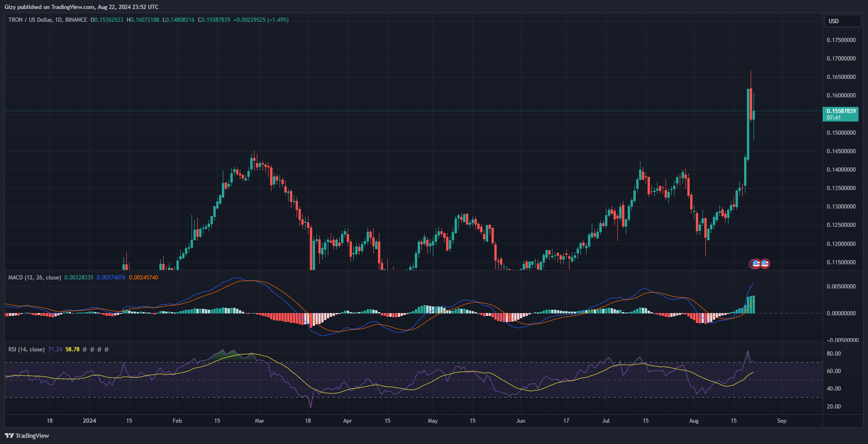Click the high value H0.16072188
Viewport: 868px width, 444px height.
point(143,20)
